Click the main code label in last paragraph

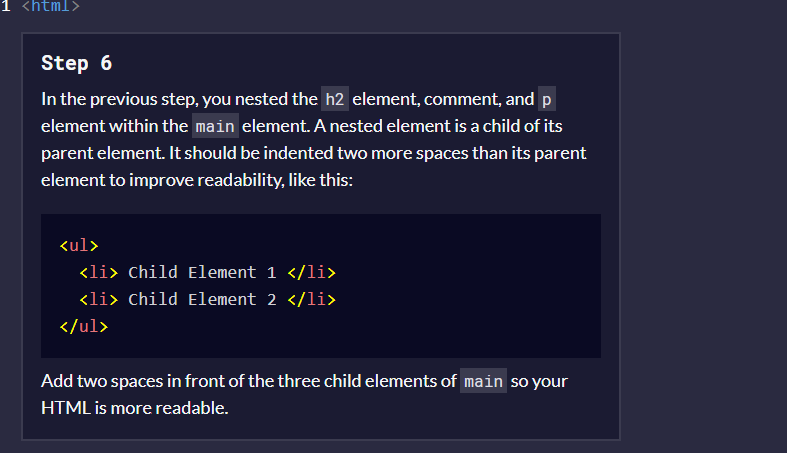tap(484, 382)
